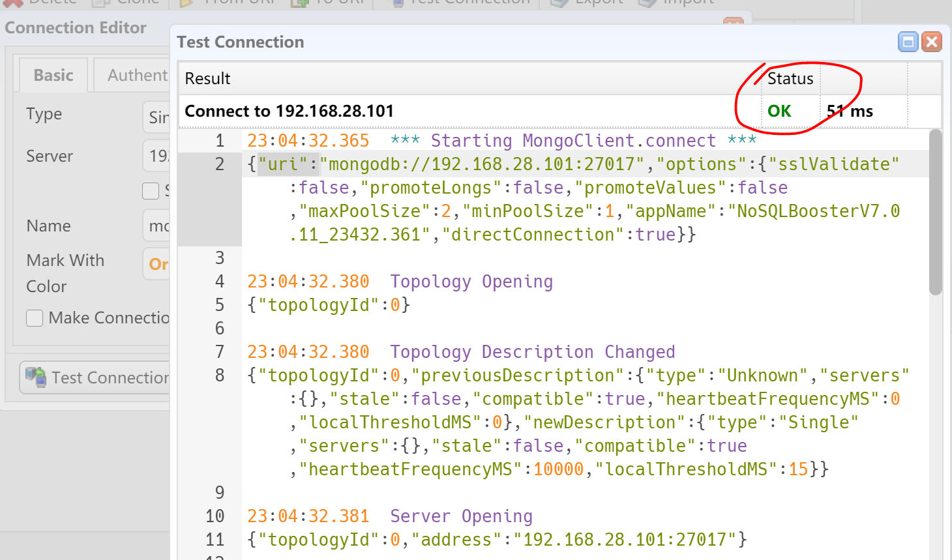
Task: Click the Import connections toolbar icon
Action: coord(647,3)
